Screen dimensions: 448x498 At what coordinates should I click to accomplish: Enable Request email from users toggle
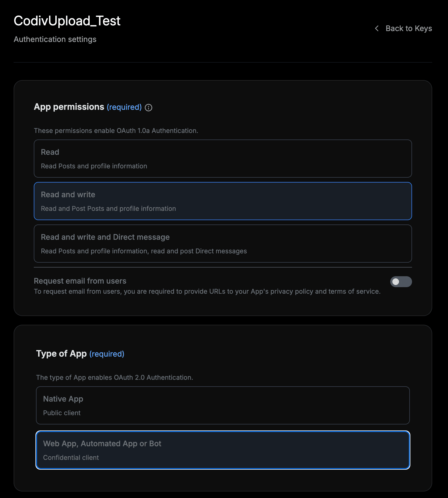pos(401,281)
